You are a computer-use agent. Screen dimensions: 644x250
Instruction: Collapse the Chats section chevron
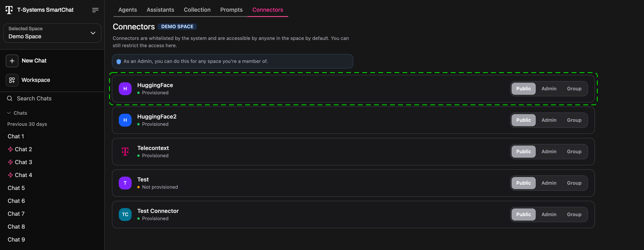point(9,113)
